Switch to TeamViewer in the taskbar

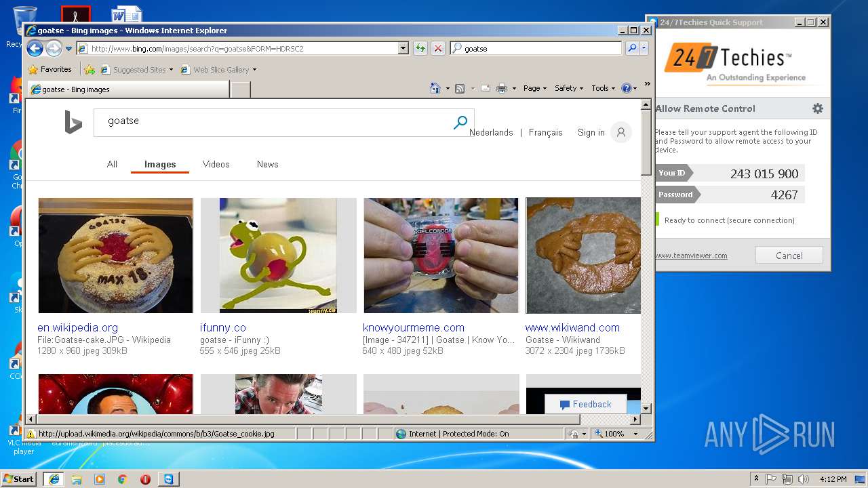coord(168,479)
